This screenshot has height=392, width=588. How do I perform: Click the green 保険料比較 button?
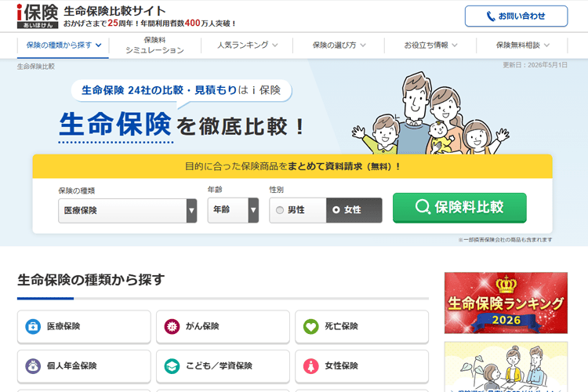click(x=459, y=208)
